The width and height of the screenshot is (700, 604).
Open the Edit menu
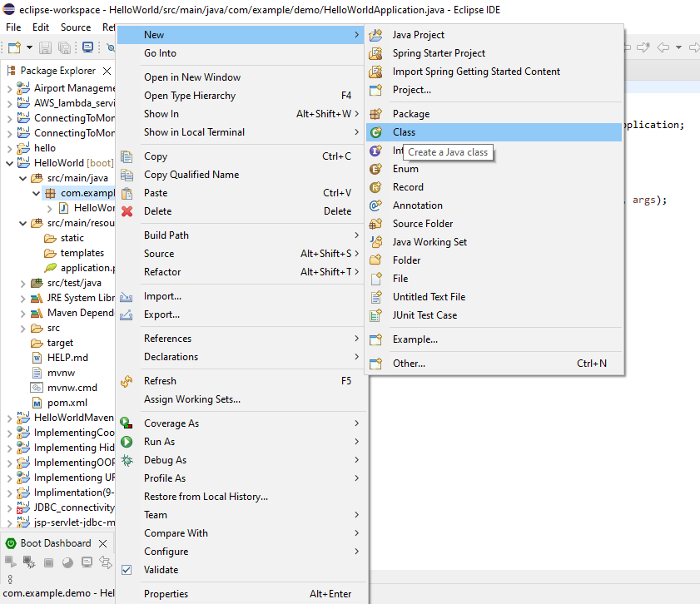coord(41,27)
